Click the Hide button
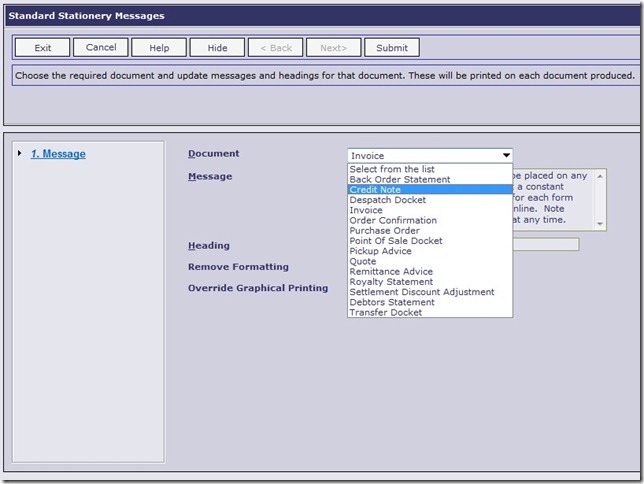The image size is (644, 484). 217,48
